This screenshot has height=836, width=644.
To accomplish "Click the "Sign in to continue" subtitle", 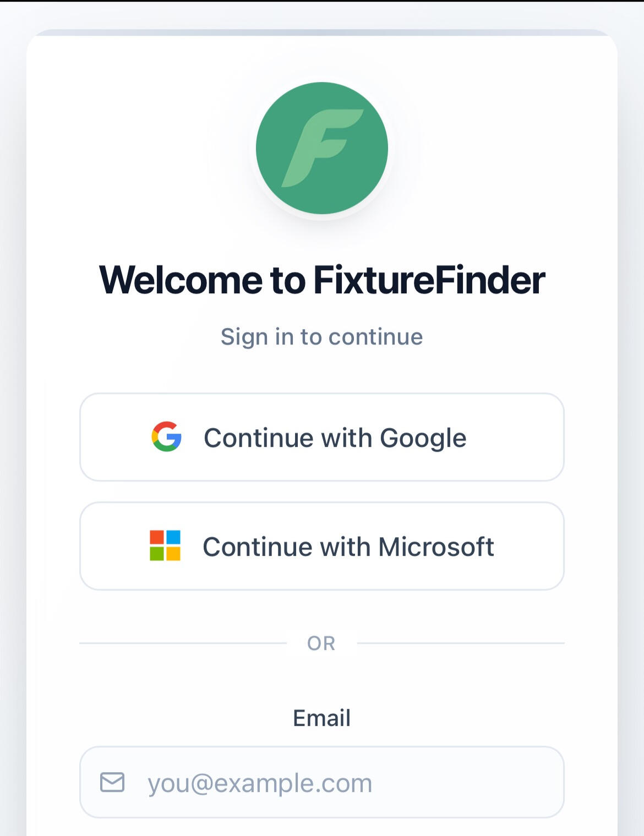I will click(321, 336).
